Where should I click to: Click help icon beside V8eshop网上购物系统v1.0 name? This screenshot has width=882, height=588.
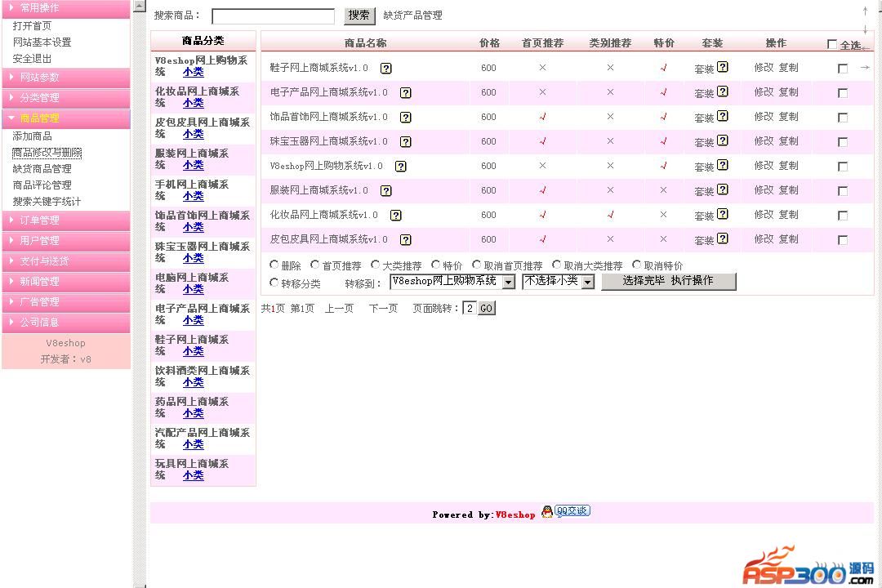click(400, 166)
